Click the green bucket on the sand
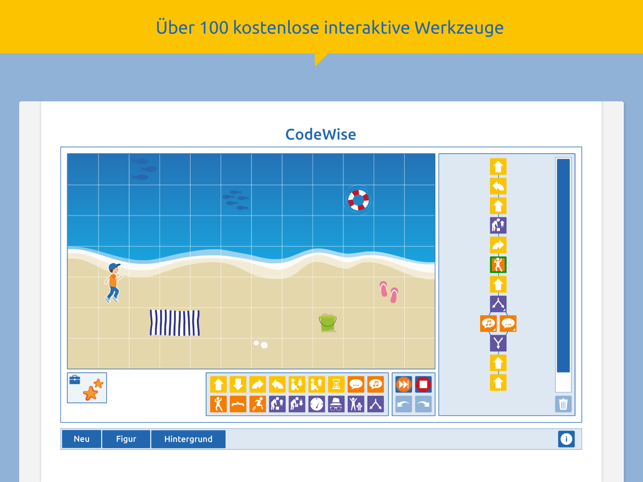 (x=328, y=323)
